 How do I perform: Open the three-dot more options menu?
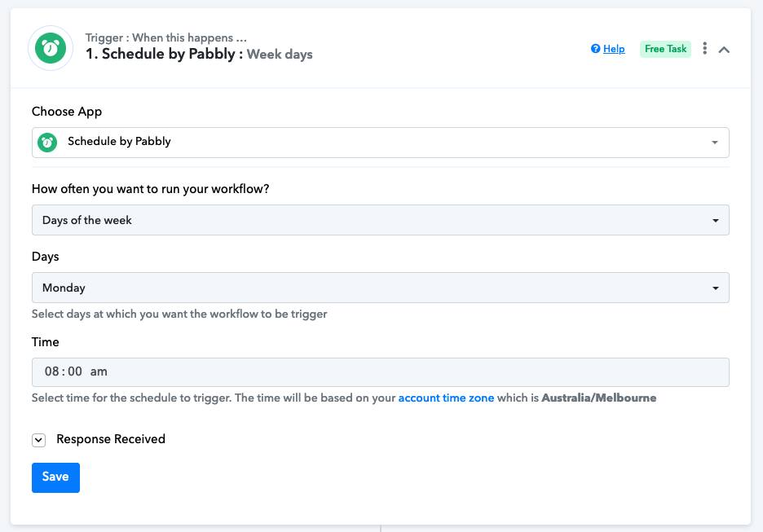(704, 48)
